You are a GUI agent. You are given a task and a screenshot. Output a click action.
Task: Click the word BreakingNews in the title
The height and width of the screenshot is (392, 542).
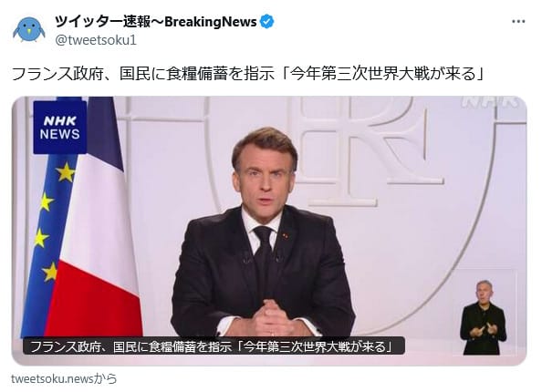[211, 22]
